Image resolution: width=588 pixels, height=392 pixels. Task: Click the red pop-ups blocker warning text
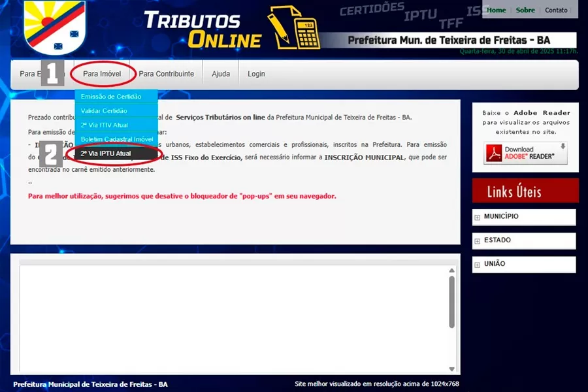(182, 196)
